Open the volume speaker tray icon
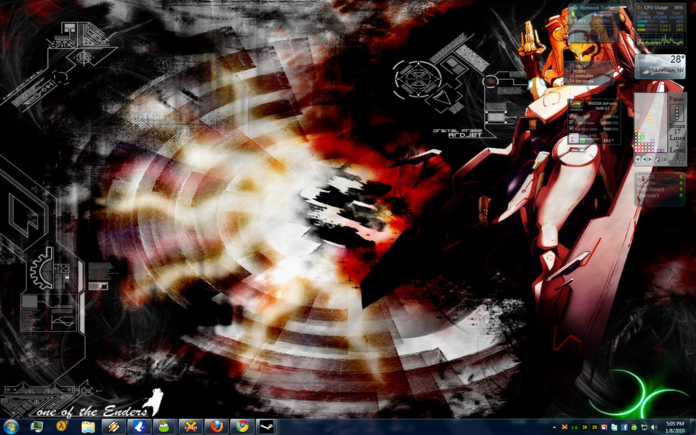 654,427
